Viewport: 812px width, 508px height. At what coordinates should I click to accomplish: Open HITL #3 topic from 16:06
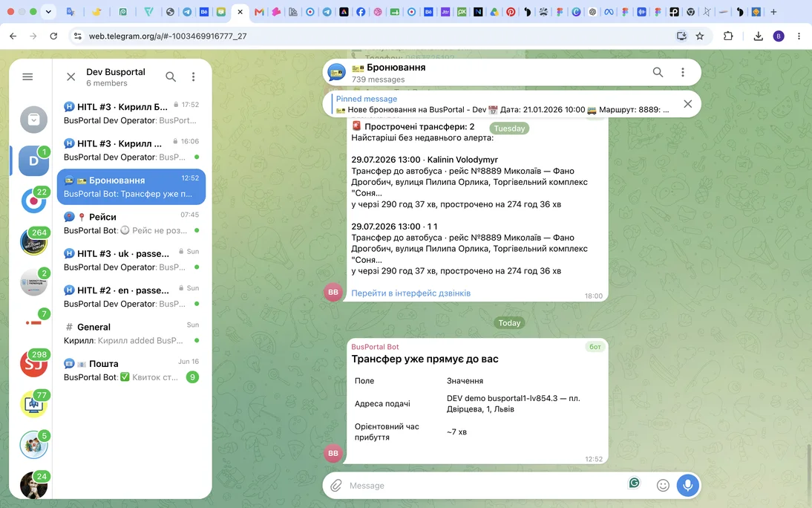pyautogui.click(x=131, y=150)
